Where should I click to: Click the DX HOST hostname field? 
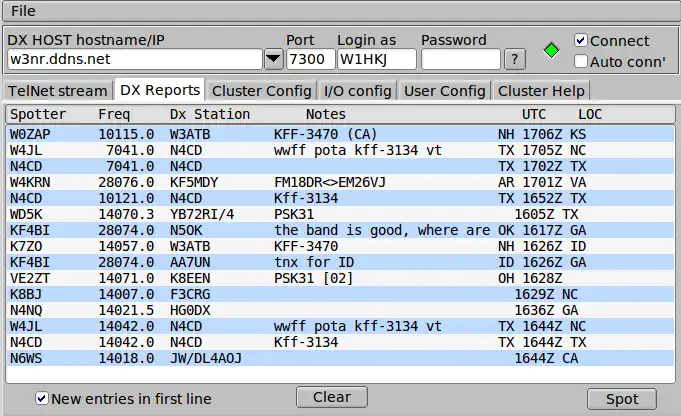point(133,59)
